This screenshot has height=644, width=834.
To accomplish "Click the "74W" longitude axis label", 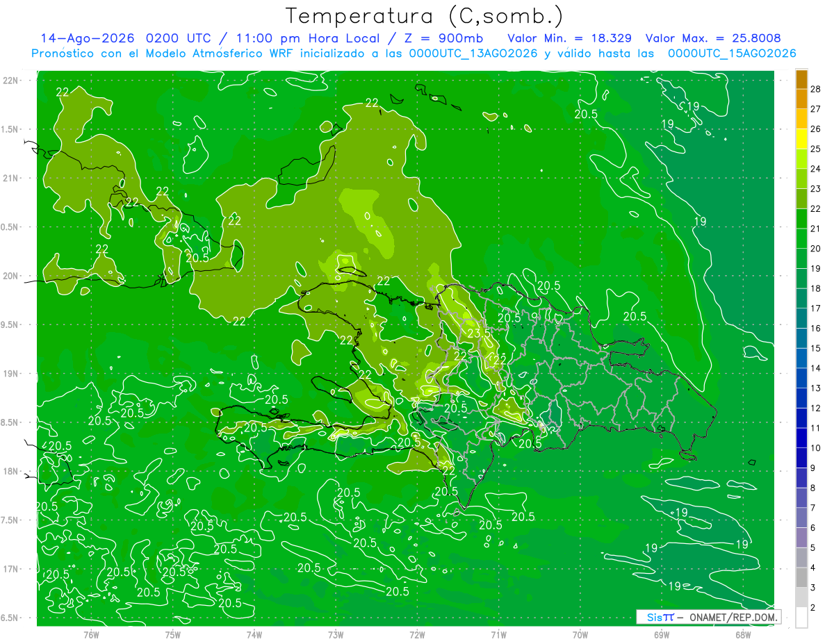I will 254,634.
